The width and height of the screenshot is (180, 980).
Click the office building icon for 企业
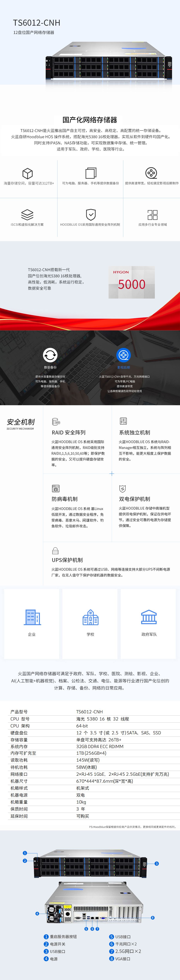(x=32, y=617)
